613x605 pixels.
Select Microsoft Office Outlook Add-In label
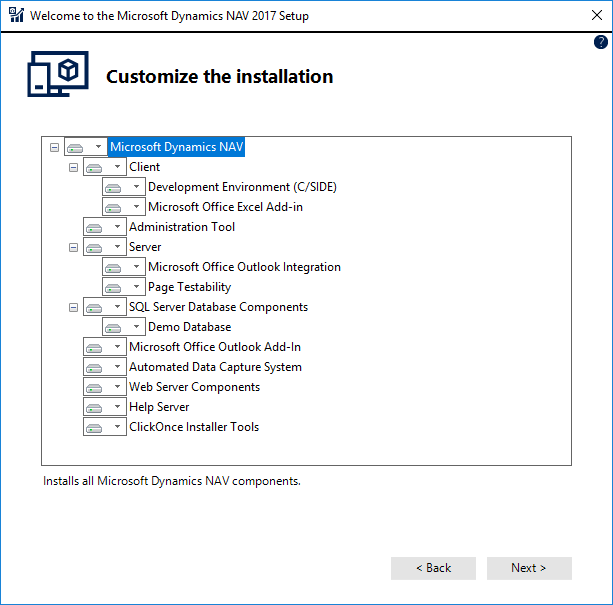[x=215, y=347]
